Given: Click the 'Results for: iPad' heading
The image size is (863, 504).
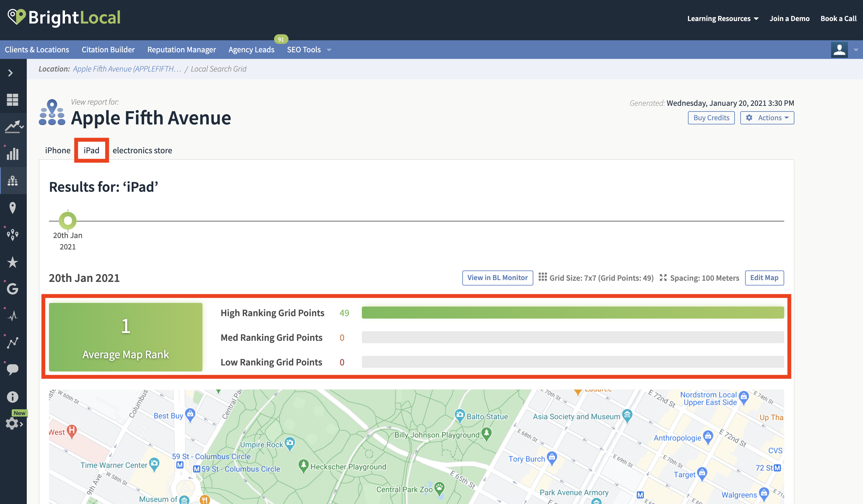Looking at the screenshot, I should click(103, 187).
